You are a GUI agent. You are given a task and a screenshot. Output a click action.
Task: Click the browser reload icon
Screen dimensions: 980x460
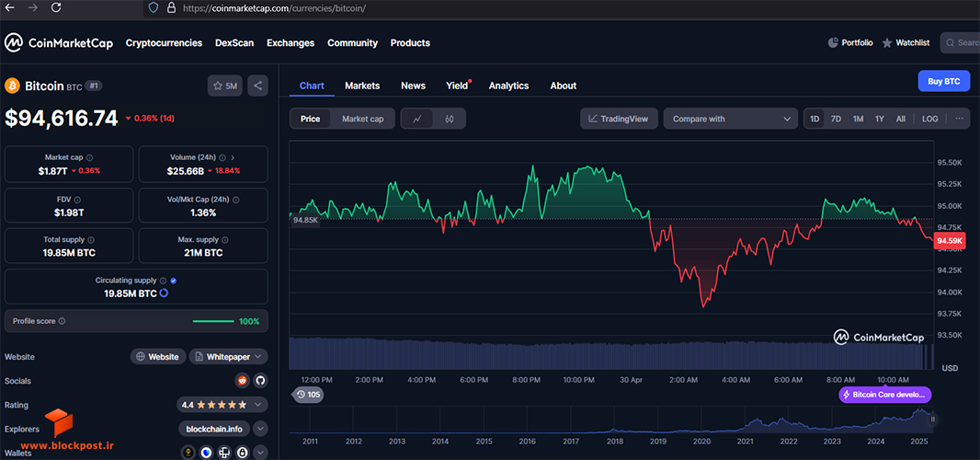point(56,8)
